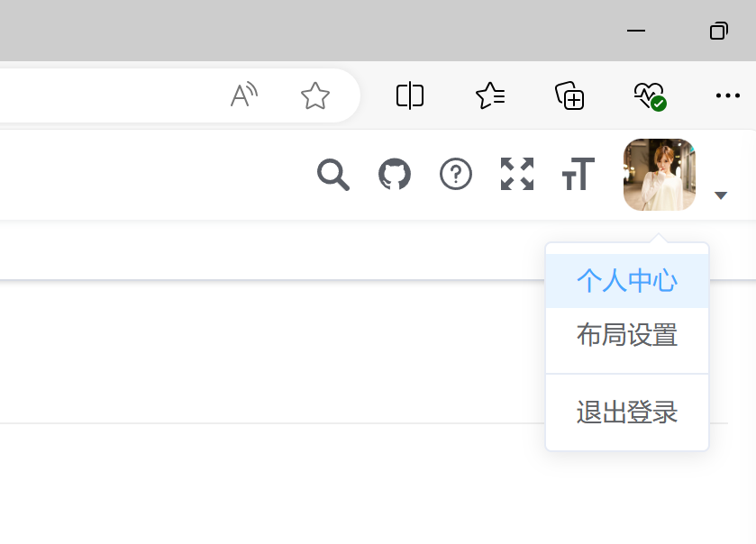The width and height of the screenshot is (756, 544).
Task: Click the user avatar picture
Action: [x=659, y=175]
